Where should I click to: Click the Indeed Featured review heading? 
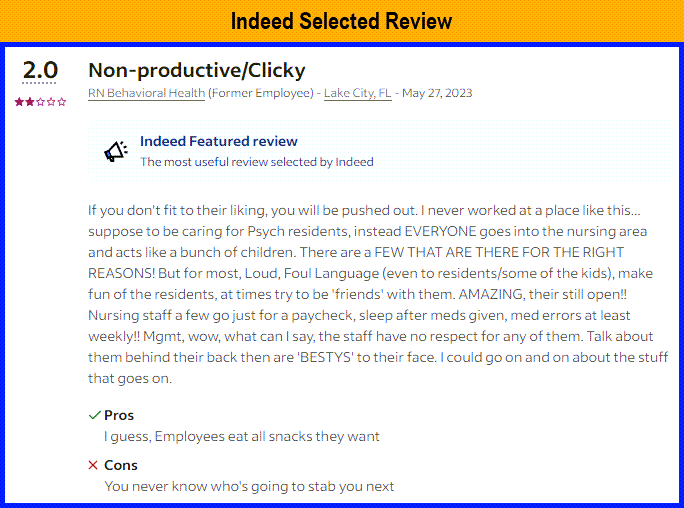pyautogui.click(x=218, y=141)
